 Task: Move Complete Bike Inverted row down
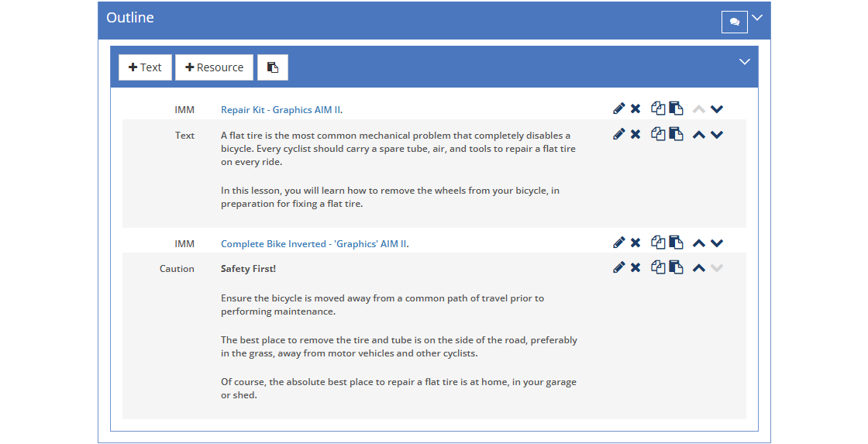coord(717,243)
